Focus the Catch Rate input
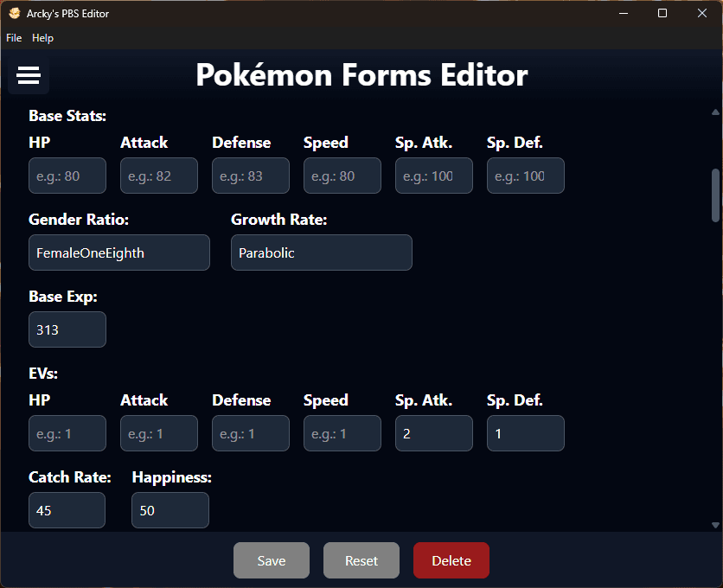723x588 pixels. tap(67, 510)
